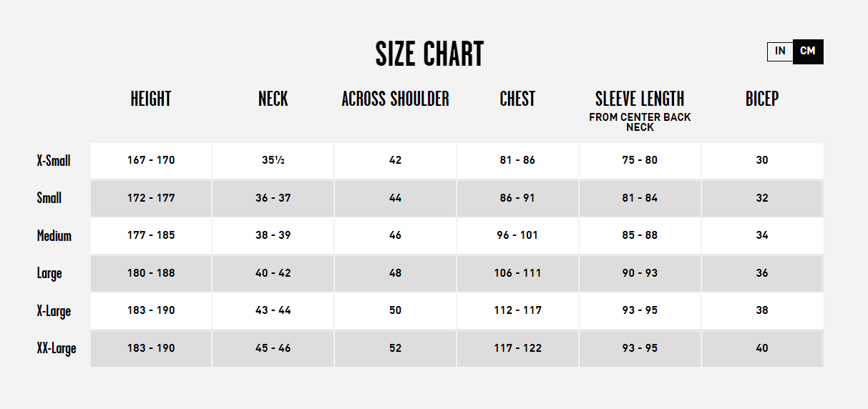868x409 pixels.
Task: Click the Medium row label
Action: click(54, 235)
